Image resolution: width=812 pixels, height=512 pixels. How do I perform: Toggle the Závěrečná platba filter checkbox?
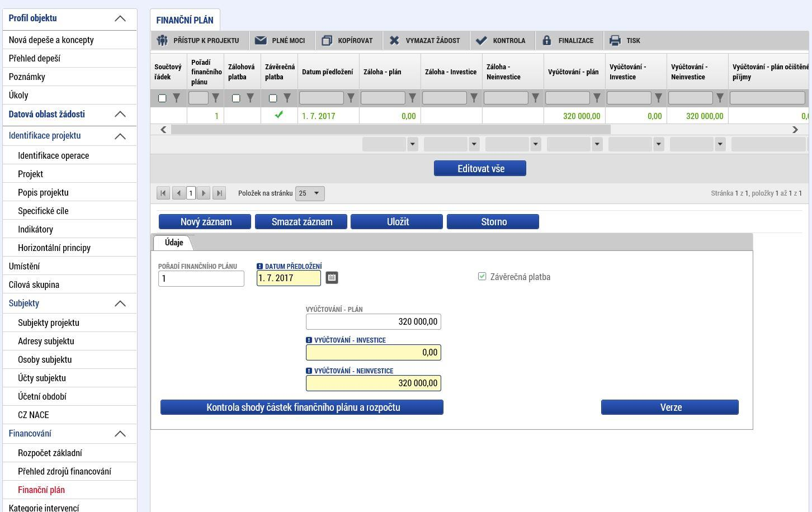[273, 98]
